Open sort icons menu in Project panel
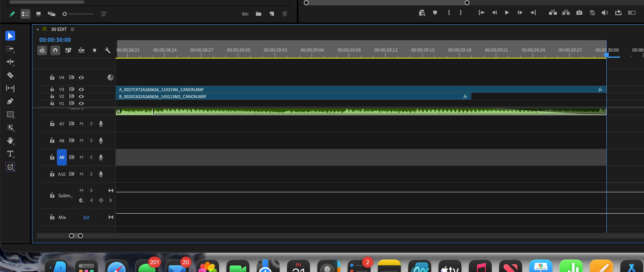The height and width of the screenshot is (272, 644). point(104,14)
